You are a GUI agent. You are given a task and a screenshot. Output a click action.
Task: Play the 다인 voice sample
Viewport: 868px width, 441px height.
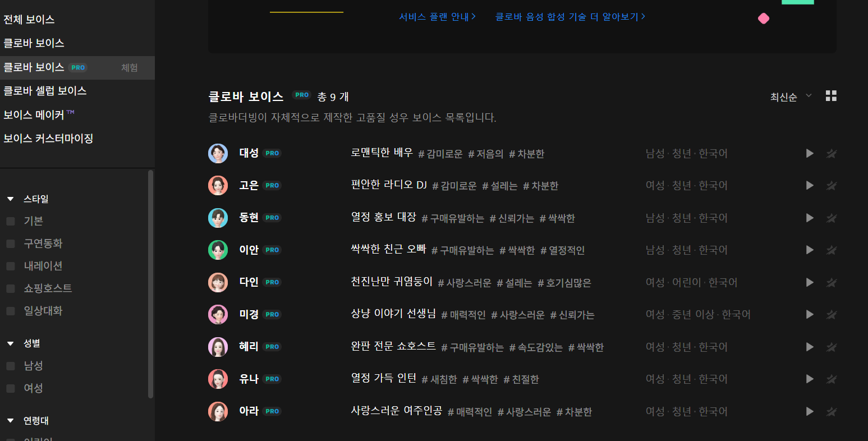click(x=810, y=282)
